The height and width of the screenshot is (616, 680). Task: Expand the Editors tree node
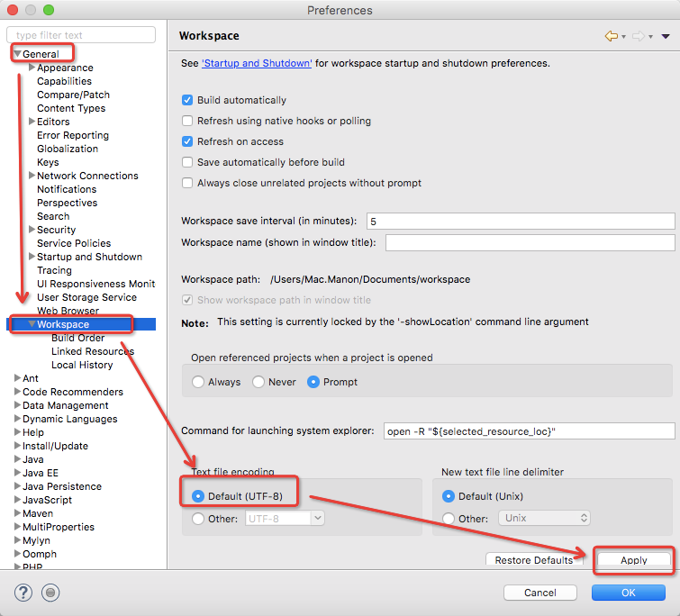[x=32, y=122]
